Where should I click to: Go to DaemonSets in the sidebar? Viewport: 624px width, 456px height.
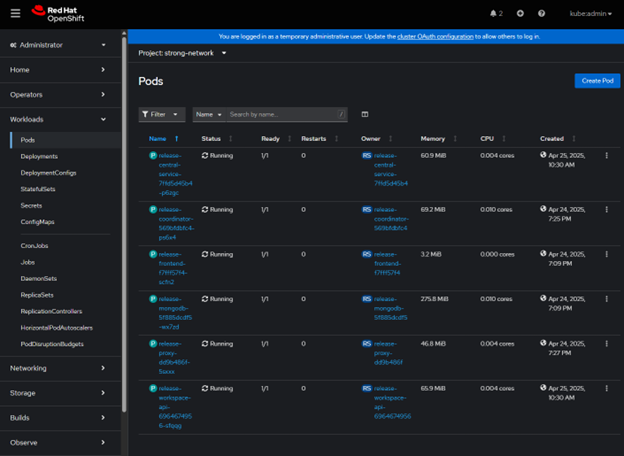tap(39, 279)
